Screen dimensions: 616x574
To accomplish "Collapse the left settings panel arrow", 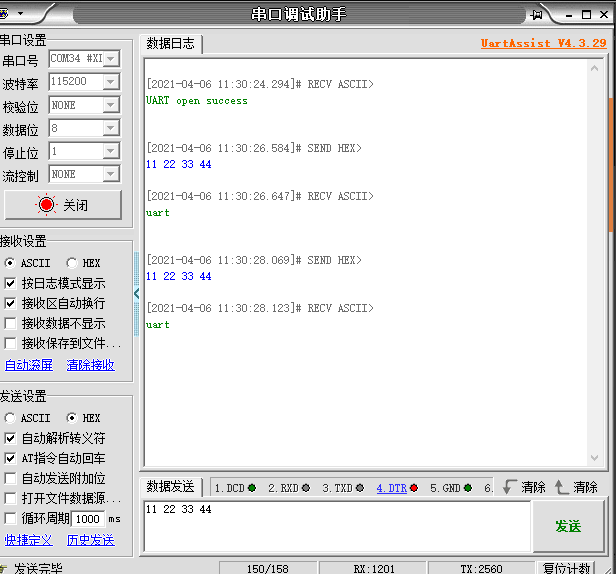I will coord(136,293).
